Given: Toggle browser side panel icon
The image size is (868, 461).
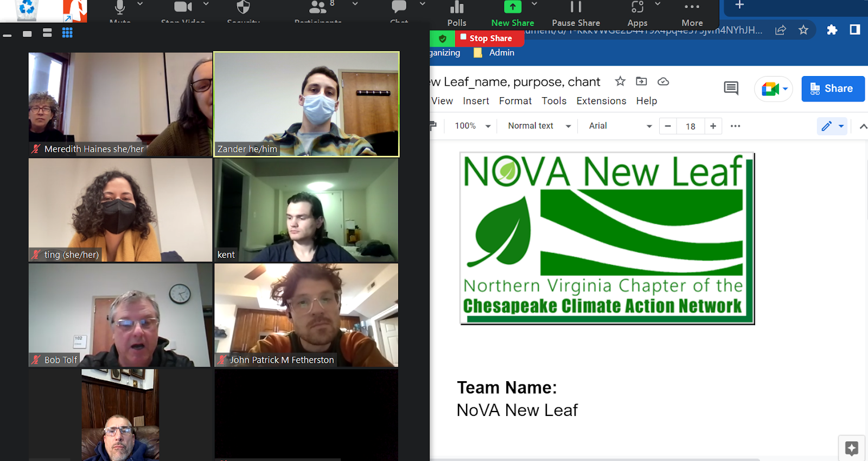Looking at the screenshot, I should click(x=855, y=30).
